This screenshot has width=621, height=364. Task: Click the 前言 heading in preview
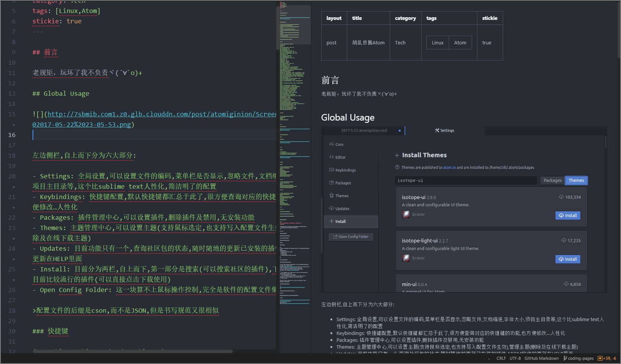pos(330,80)
